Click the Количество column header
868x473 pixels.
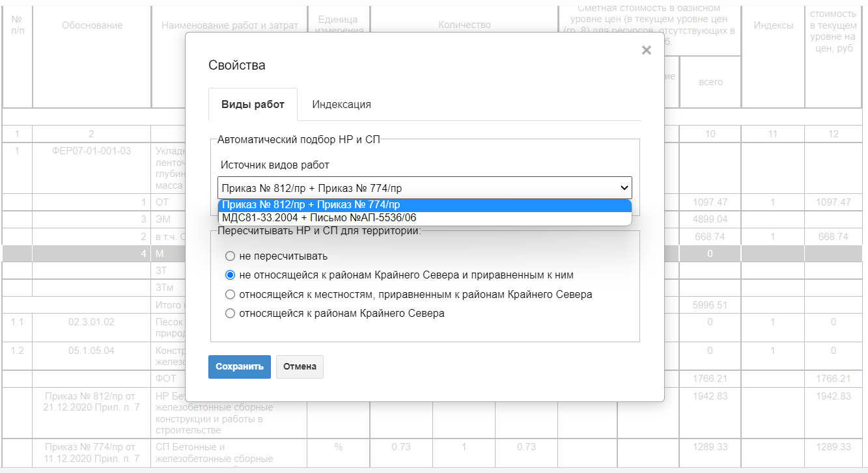pyautogui.click(x=464, y=25)
